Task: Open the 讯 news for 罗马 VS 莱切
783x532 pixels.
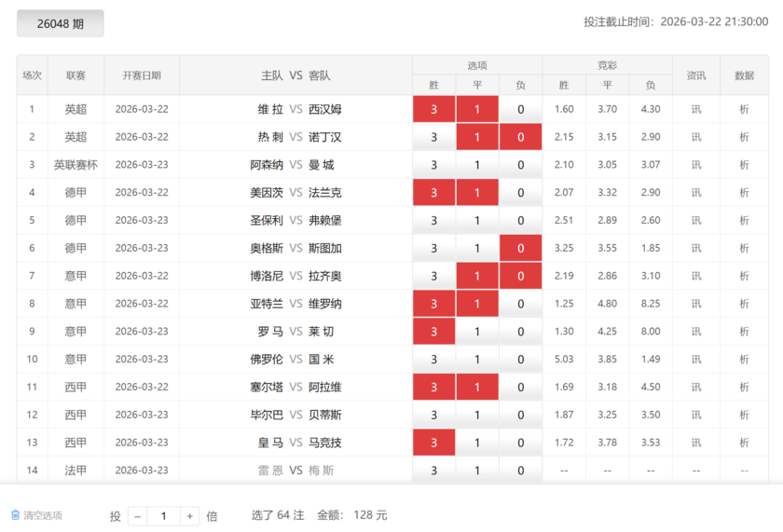Action: pyautogui.click(x=696, y=332)
